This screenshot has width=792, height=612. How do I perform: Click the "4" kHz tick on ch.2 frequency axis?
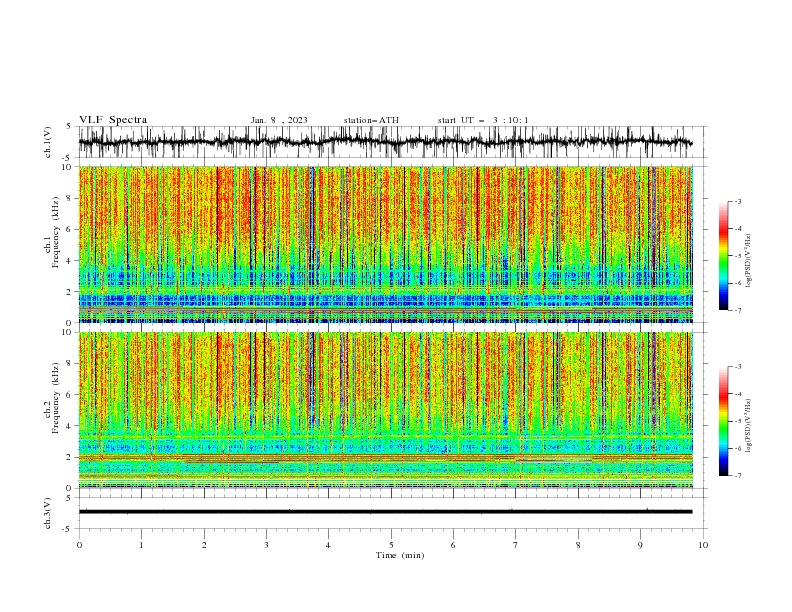[69, 426]
